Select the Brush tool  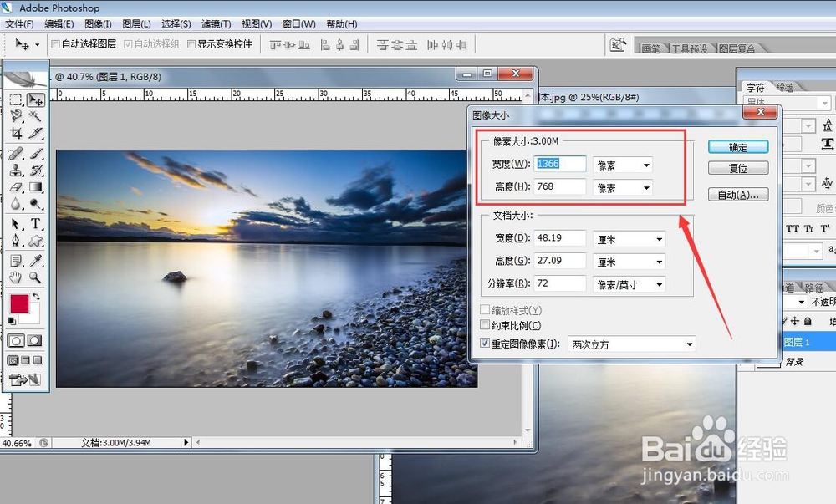click(x=35, y=154)
